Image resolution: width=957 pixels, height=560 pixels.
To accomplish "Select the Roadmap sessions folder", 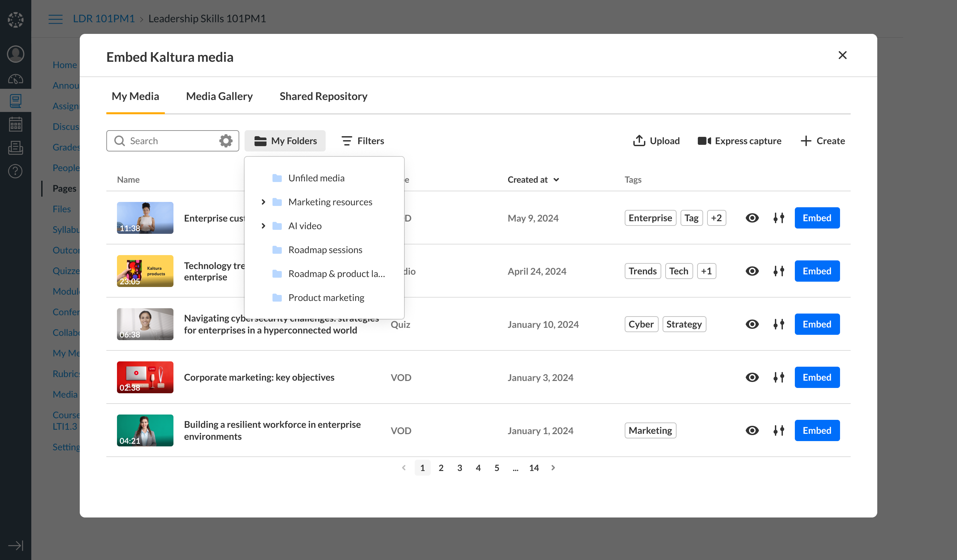I will tap(325, 250).
